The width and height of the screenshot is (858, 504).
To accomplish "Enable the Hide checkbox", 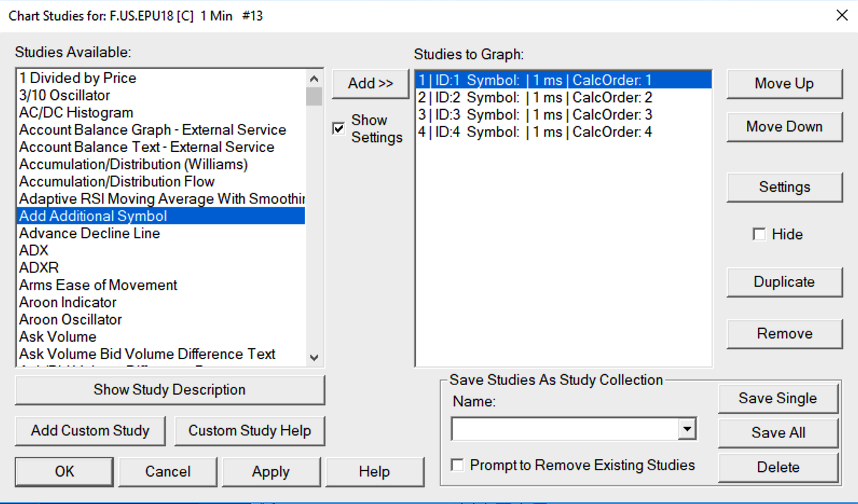I will pyautogui.click(x=759, y=234).
